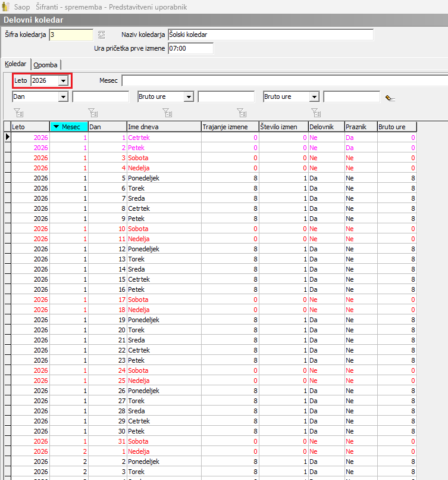Sort by the Ime dneva column header

[164, 127]
